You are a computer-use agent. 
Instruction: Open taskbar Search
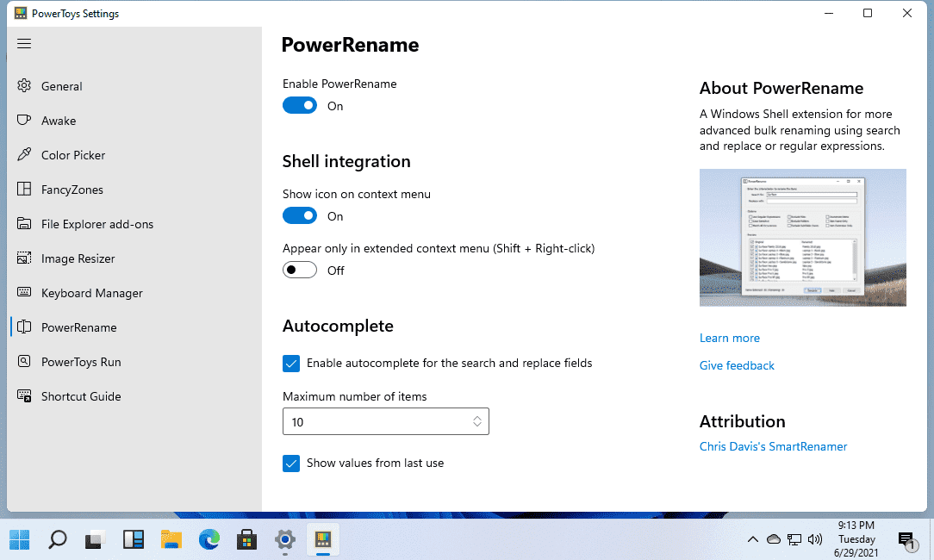tap(57, 539)
